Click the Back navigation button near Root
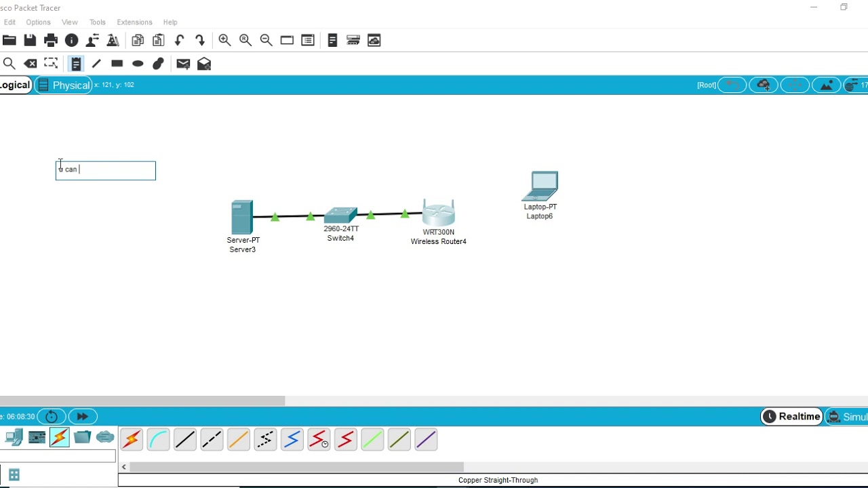868x488 pixels. pos(732,85)
